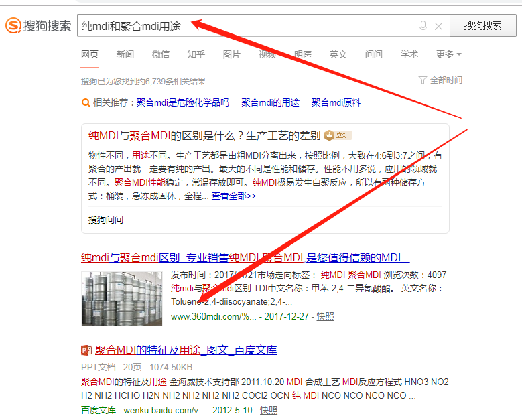Clear the search box with X icon
This screenshot has height=420, width=522.
point(438,26)
